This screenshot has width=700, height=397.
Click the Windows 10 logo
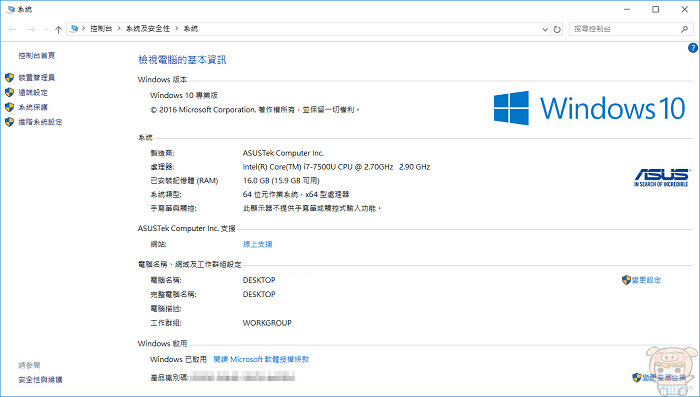(589, 108)
